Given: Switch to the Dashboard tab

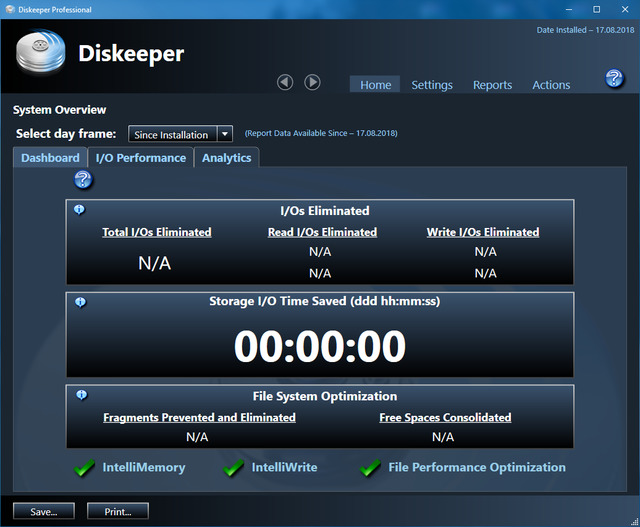Looking at the screenshot, I should coord(50,158).
